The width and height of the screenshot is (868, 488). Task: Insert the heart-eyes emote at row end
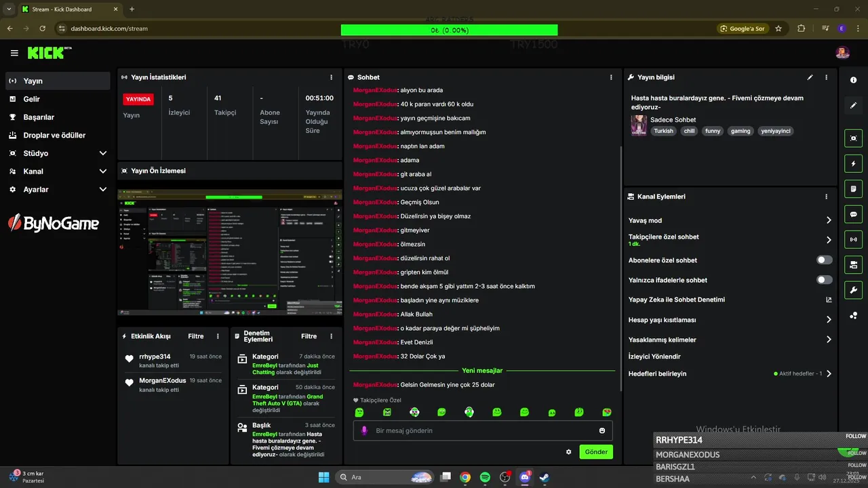pyautogui.click(x=607, y=412)
